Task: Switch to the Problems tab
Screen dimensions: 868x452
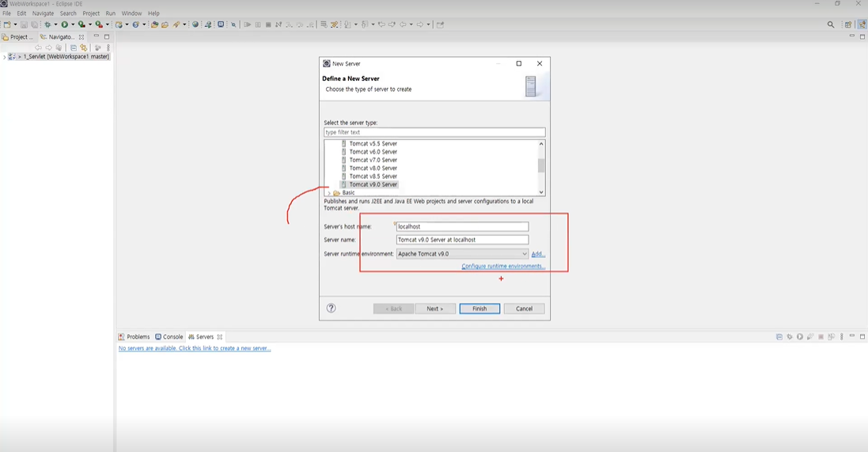Action: tap(134, 336)
